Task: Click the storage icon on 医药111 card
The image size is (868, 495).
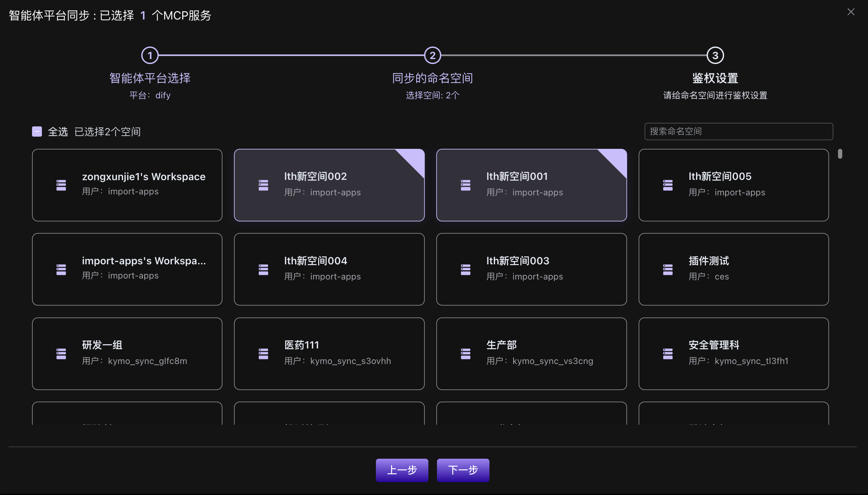Action: point(263,353)
